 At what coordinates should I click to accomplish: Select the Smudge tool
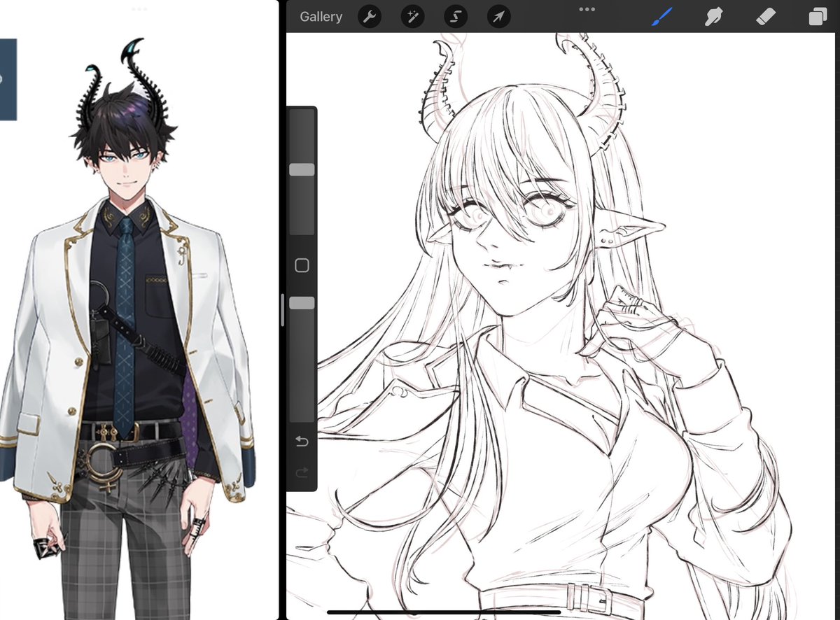tap(714, 17)
